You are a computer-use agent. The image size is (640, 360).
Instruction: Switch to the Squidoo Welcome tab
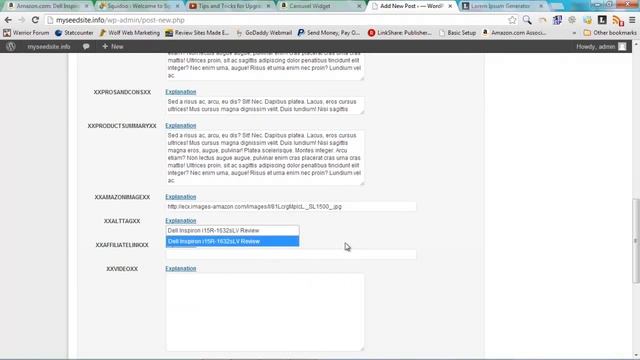pyautogui.click(x=139, y=6)
